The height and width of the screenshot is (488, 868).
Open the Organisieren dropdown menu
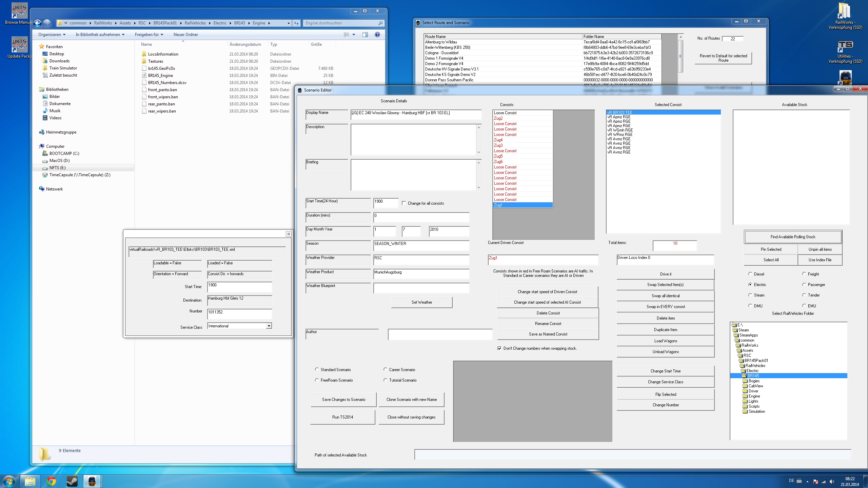coord(52,35)
